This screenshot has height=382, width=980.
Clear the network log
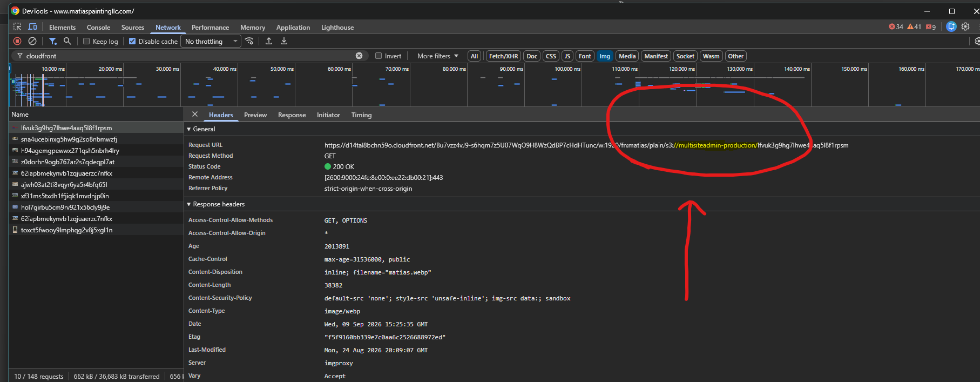pos(32,41)
